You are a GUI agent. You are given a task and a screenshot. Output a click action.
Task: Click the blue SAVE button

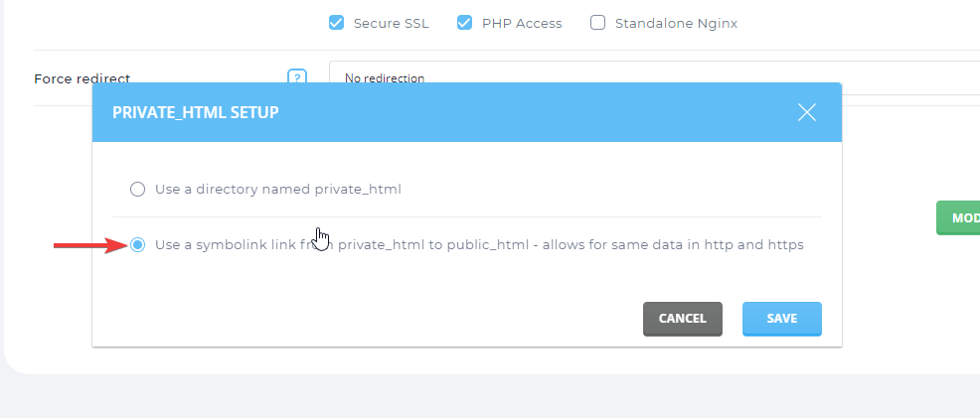pos(782,319)
